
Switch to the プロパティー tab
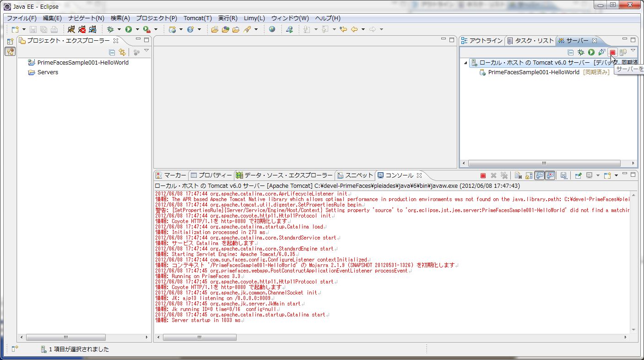(x=211, y=175)
